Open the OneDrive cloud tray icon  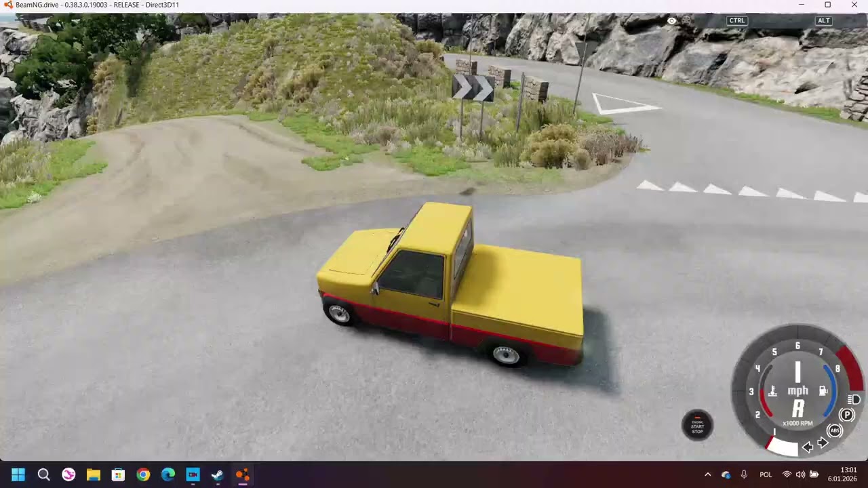pyautogui.click(x=726, y=474)
